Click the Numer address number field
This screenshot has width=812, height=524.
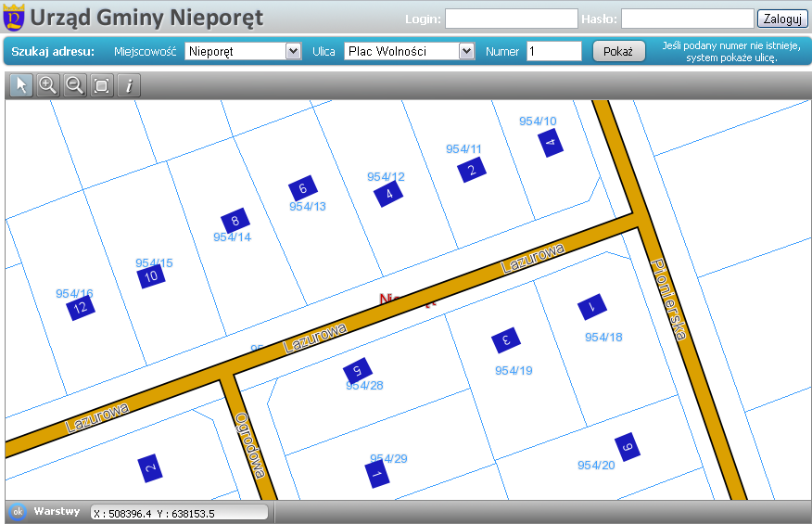(x=554, y=52)
